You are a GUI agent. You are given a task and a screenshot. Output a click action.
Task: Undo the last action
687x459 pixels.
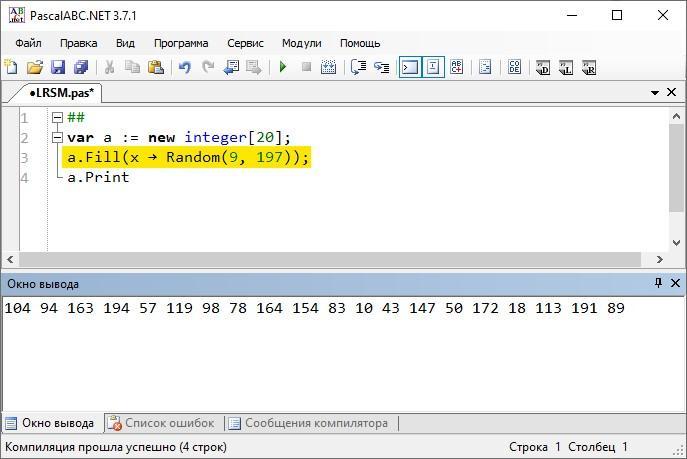[184, 67]
